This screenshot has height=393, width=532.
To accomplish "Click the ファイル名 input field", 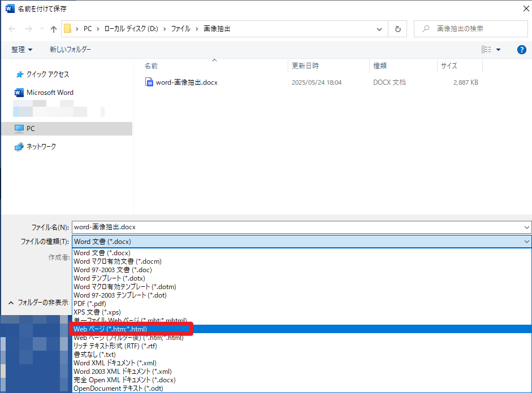I will pyautogui.click(x=297, y=227).
